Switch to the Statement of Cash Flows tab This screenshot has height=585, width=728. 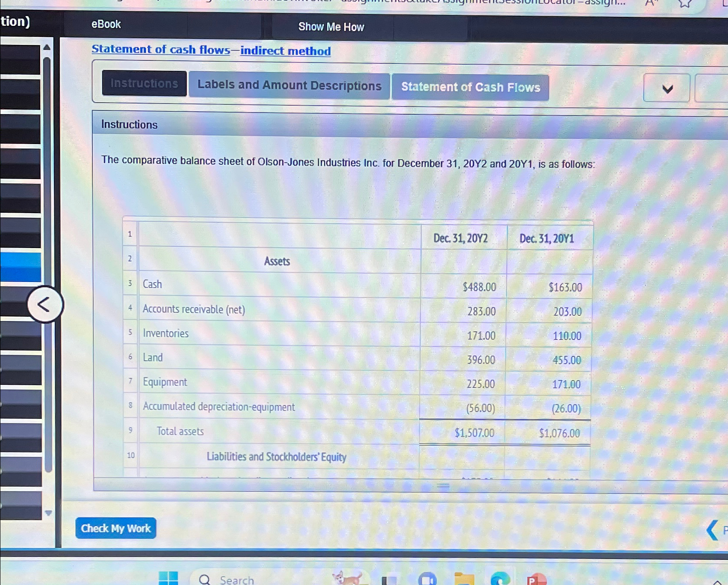tap(470, 88)
